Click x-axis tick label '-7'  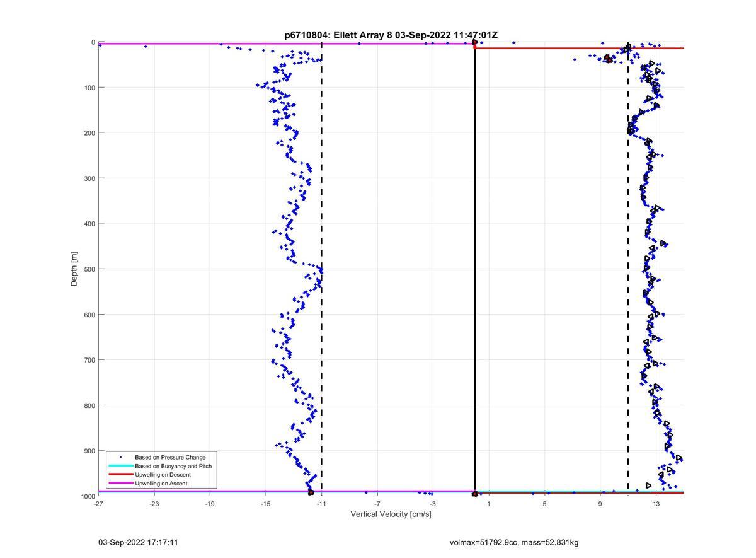[377, 504]
